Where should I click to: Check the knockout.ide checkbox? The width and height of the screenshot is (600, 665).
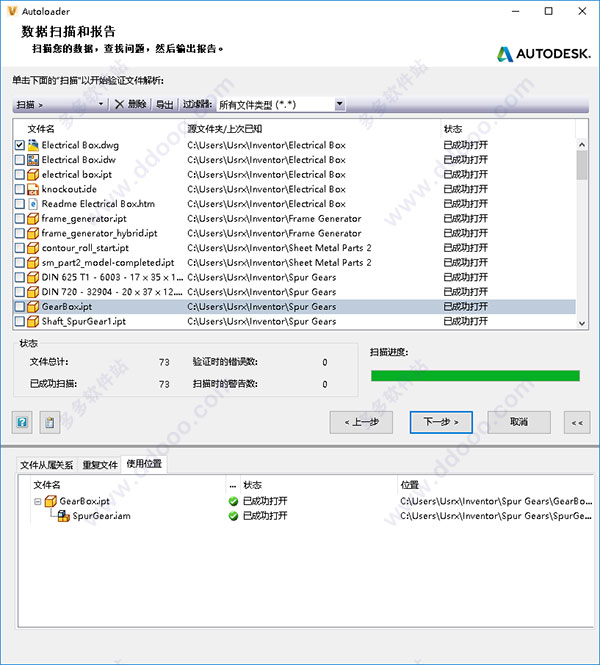click(x=20, y=189)
